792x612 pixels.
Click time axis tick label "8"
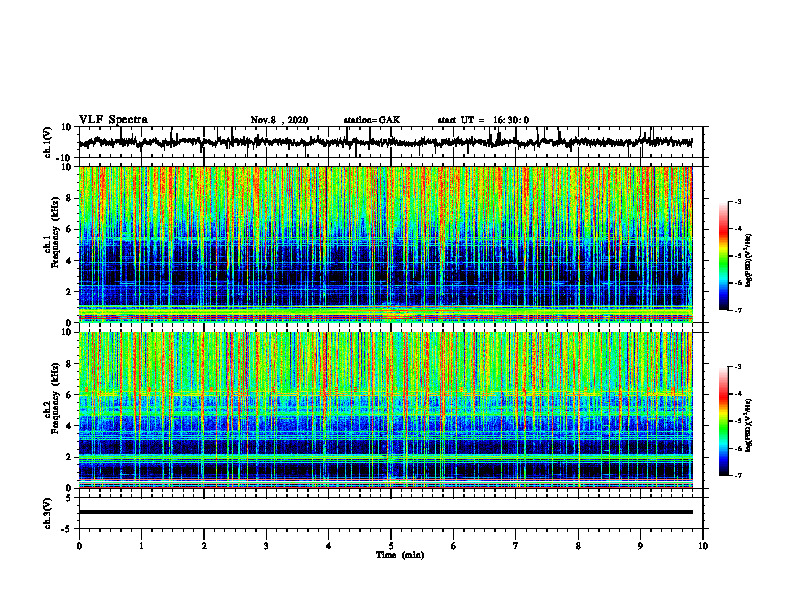(578, 546)
